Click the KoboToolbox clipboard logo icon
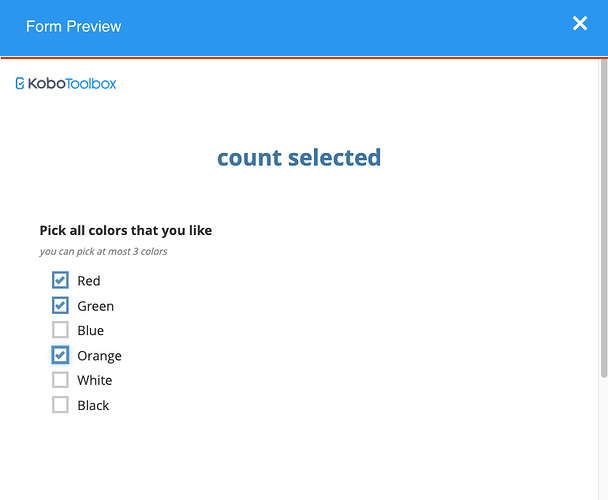The image size is (608, 500). [20, 83]
